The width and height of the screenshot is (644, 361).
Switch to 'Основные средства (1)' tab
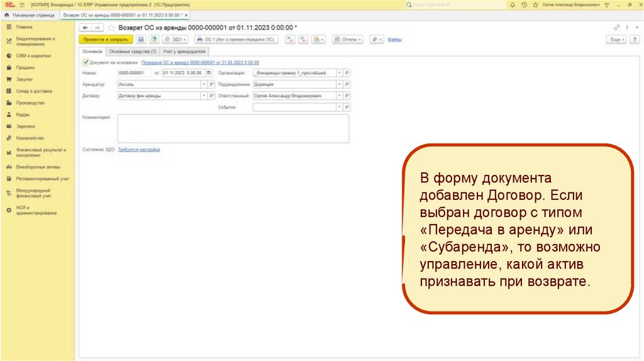tap(132, 51)
